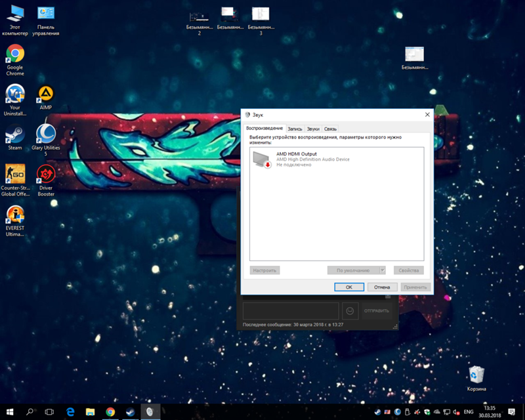Open Google Chrome desktop shortcut

point(15,60)
